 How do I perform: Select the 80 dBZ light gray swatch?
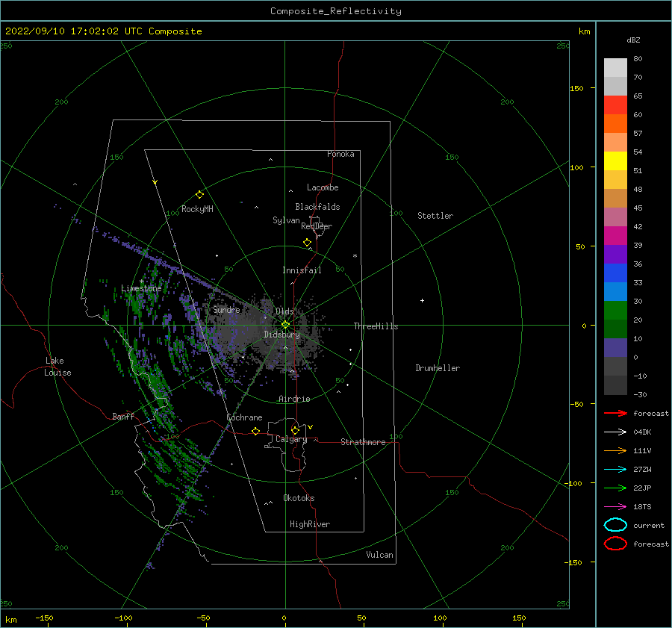tap(615, 67)
